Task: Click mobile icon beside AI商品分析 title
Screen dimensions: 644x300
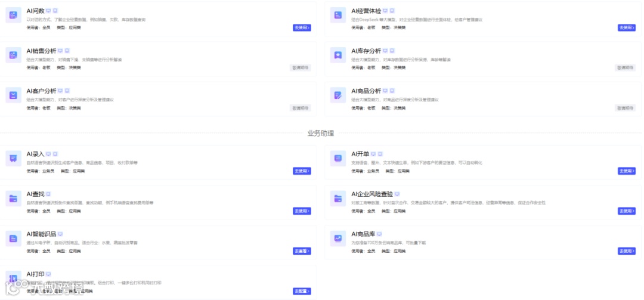Action: [392, 91]
